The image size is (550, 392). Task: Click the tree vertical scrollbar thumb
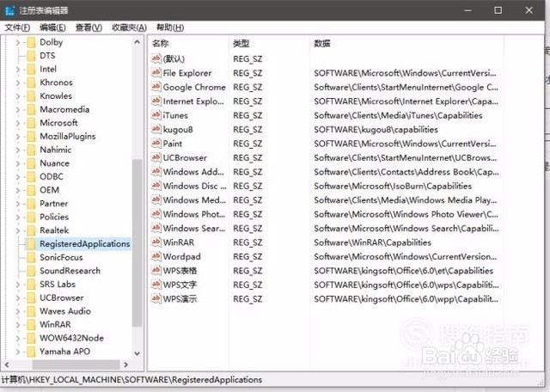point(137,242)
